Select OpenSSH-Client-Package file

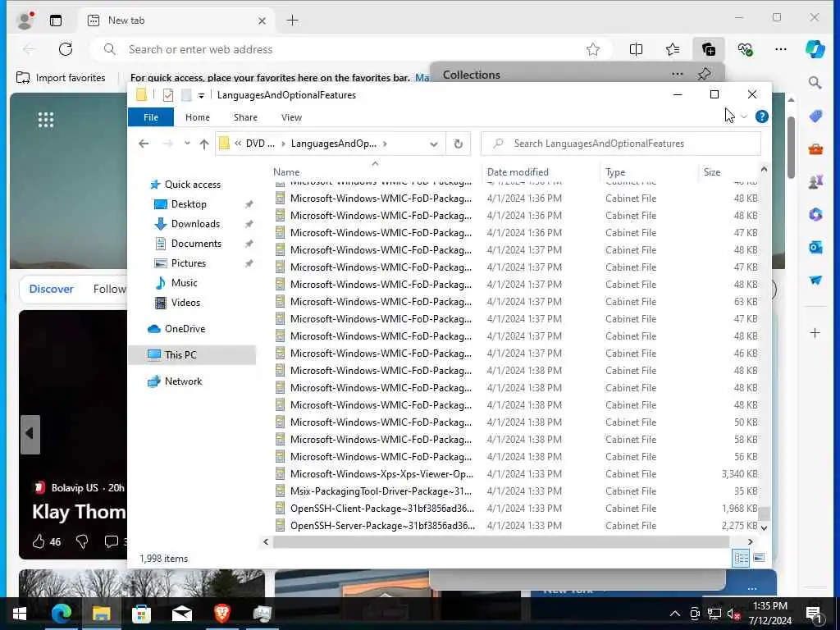tap(382, 509)
